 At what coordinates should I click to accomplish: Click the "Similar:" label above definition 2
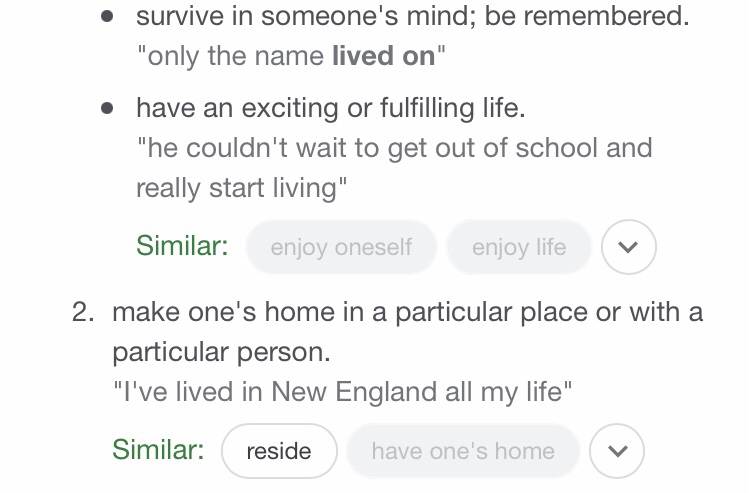182,246
